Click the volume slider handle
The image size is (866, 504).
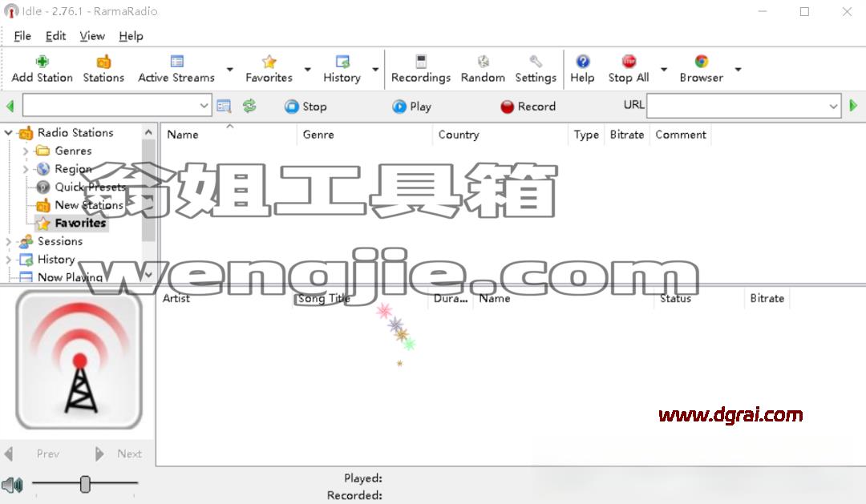tap(85, 484)
